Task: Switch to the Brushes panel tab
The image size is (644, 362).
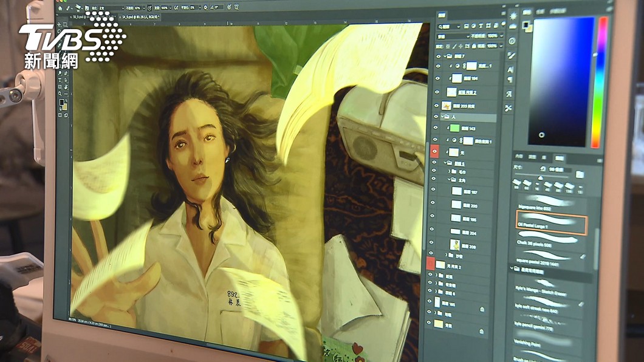Action: pos(559,158)
